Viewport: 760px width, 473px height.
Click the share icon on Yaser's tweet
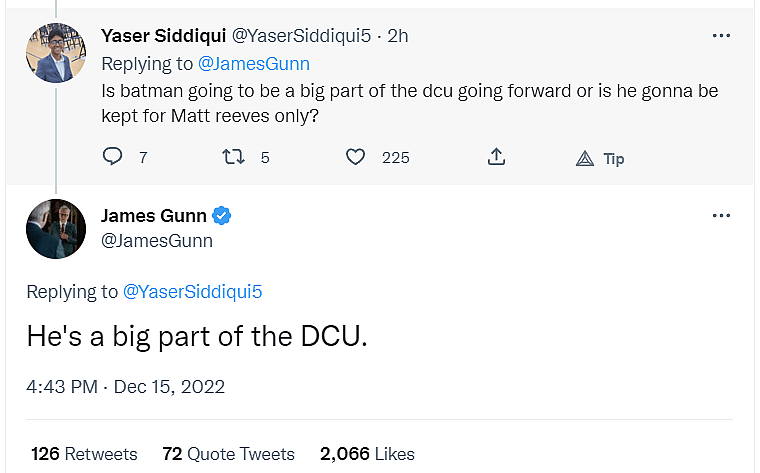coord(496,157)
